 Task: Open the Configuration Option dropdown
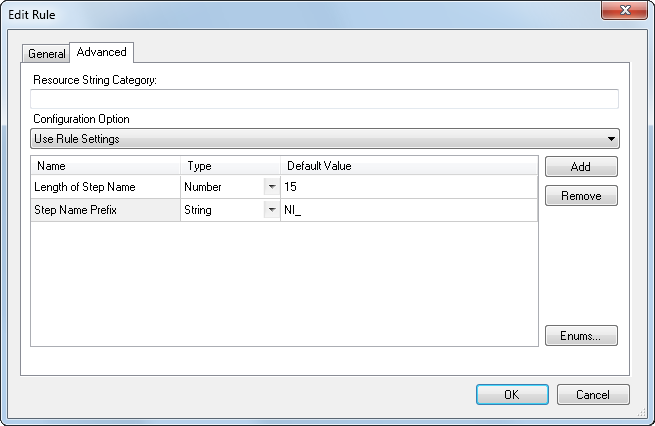[324, 139]
